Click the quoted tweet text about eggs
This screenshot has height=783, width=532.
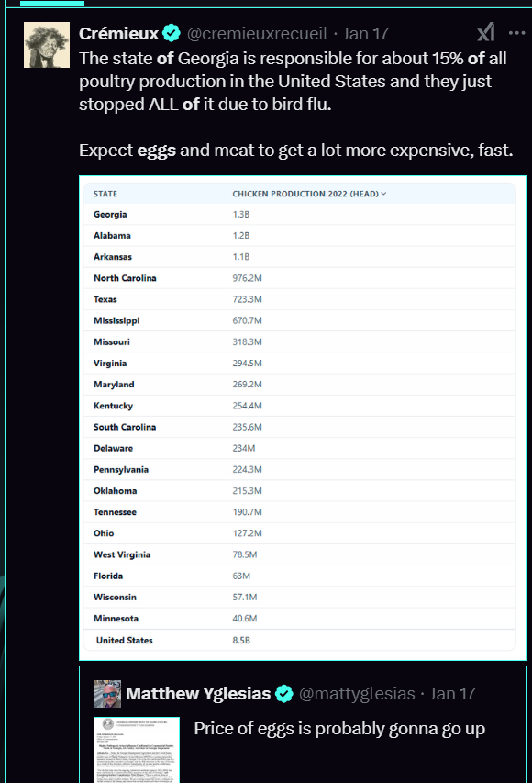[339, 729]
